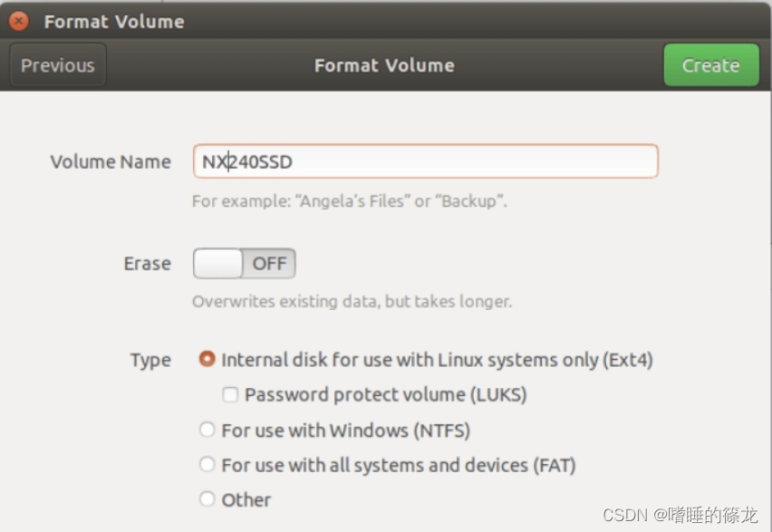Click the Type label
772x532 pixels.
(x=150, y=360)
